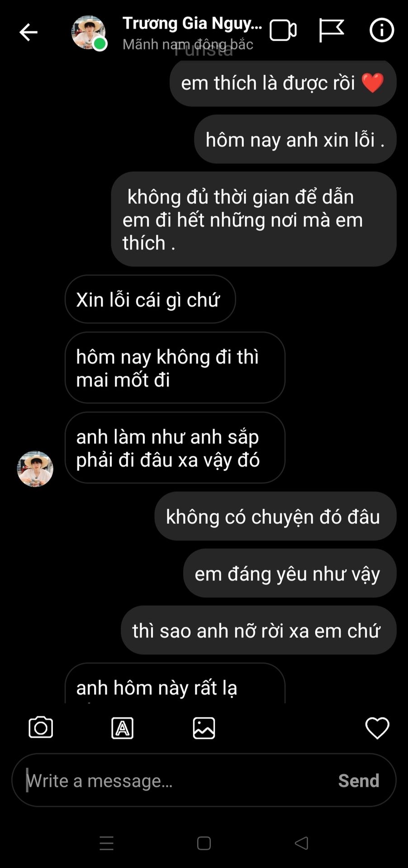Open the header profile picture
408x868 pixels.
click(89, 33)
